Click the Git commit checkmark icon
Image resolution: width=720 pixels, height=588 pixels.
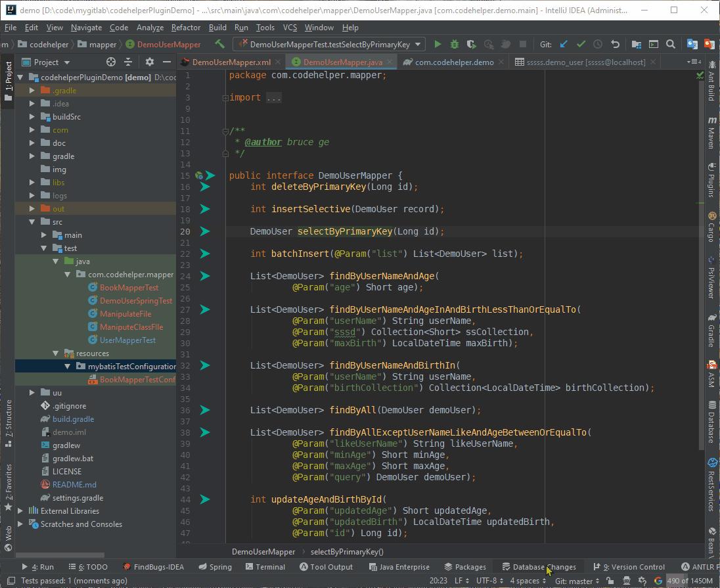581,44
